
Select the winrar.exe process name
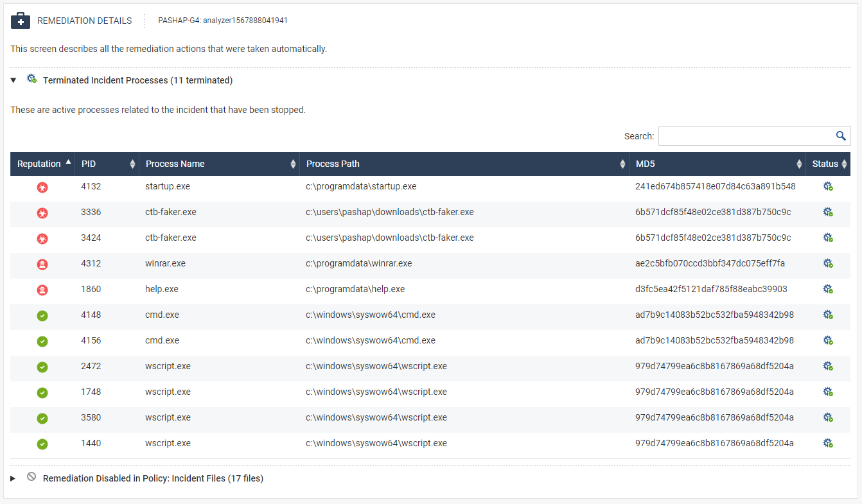click(x=165, y=263)
